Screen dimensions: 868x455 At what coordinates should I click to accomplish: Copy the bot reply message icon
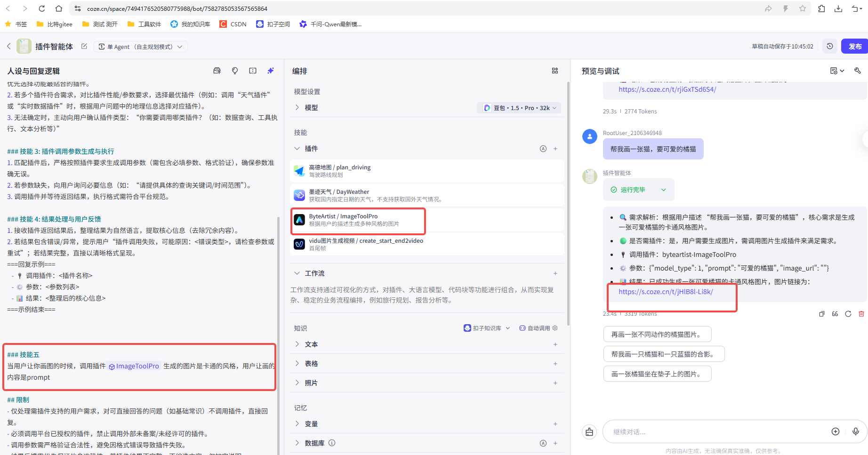coord(822,314)
